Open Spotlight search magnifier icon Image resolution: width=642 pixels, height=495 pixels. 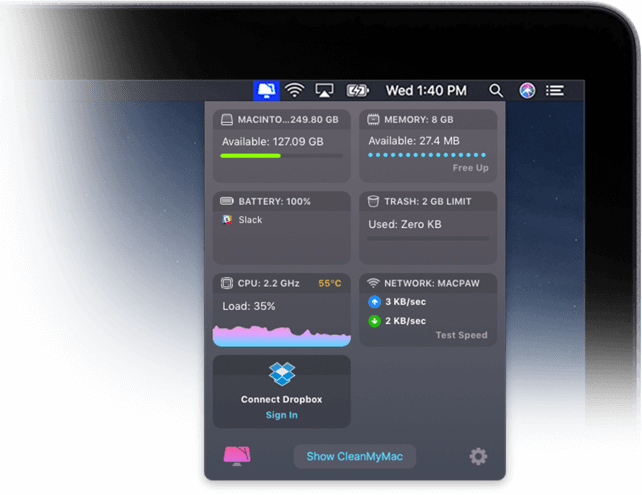(496, 90)
